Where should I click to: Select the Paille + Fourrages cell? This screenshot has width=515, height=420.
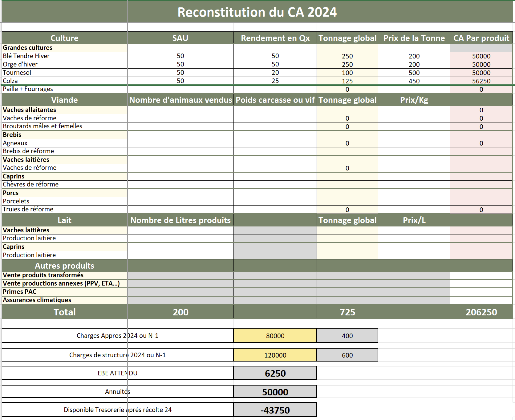(x=64, y=89)
